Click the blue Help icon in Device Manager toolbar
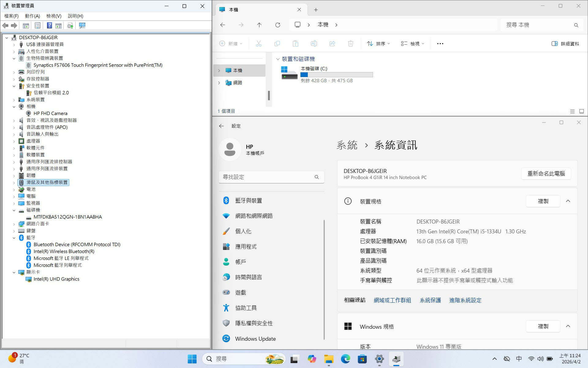This screenshot has height=368, width=588. 49,25
